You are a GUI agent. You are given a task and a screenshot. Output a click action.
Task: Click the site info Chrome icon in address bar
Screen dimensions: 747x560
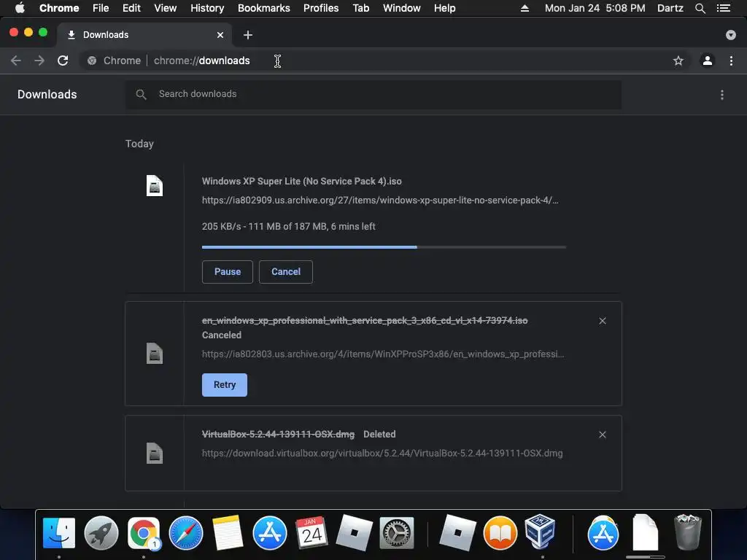[92, 61]
